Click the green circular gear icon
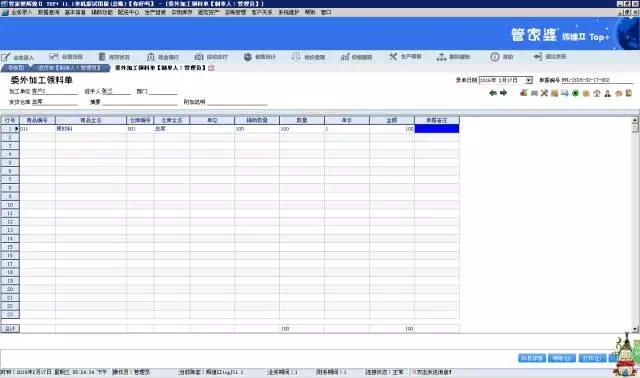This screenshot has height=378, width=640. [x=576, y=93]
